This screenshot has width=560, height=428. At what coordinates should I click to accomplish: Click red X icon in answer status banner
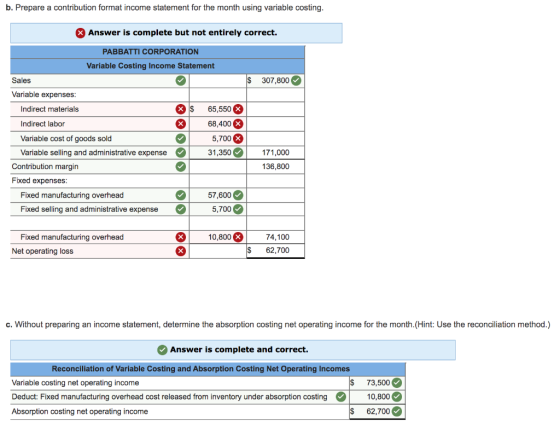click(x=80, y=33)
